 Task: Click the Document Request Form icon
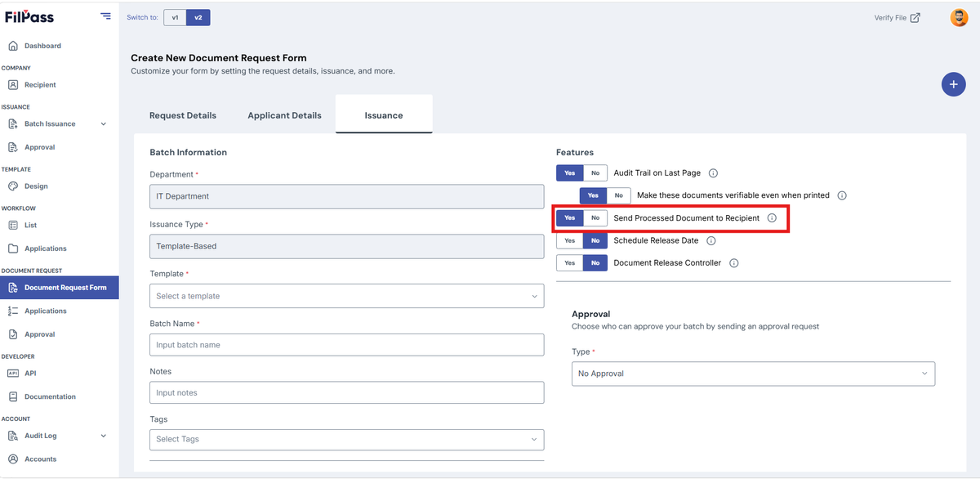click(13, 288)
